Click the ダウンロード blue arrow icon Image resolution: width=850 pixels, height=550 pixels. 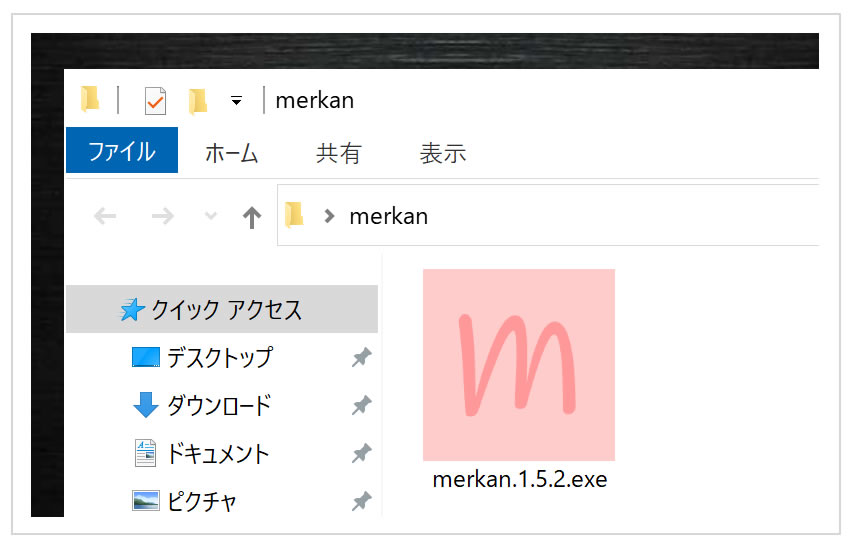(146, 405)
